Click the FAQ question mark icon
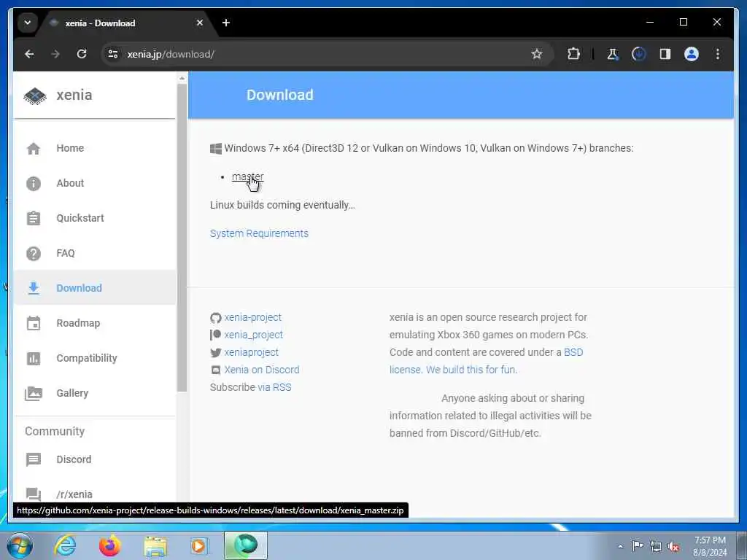 [34, 253]
